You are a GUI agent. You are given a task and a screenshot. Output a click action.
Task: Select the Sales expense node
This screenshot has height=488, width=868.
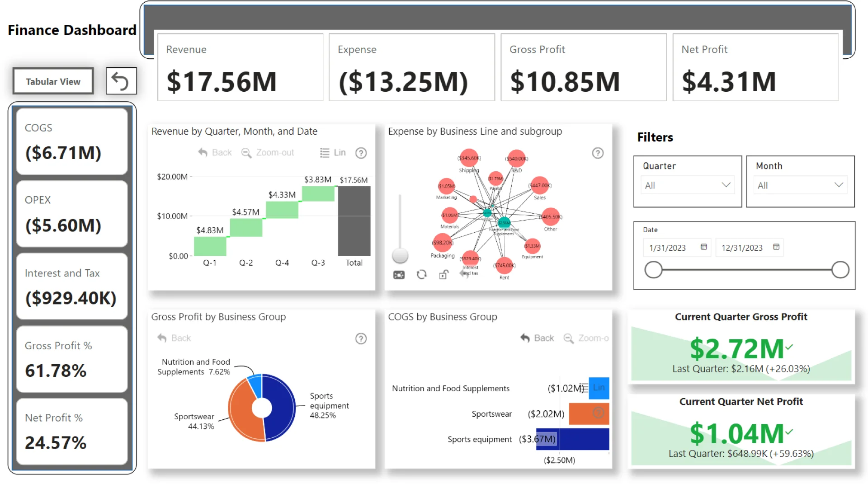pos(539,185)
